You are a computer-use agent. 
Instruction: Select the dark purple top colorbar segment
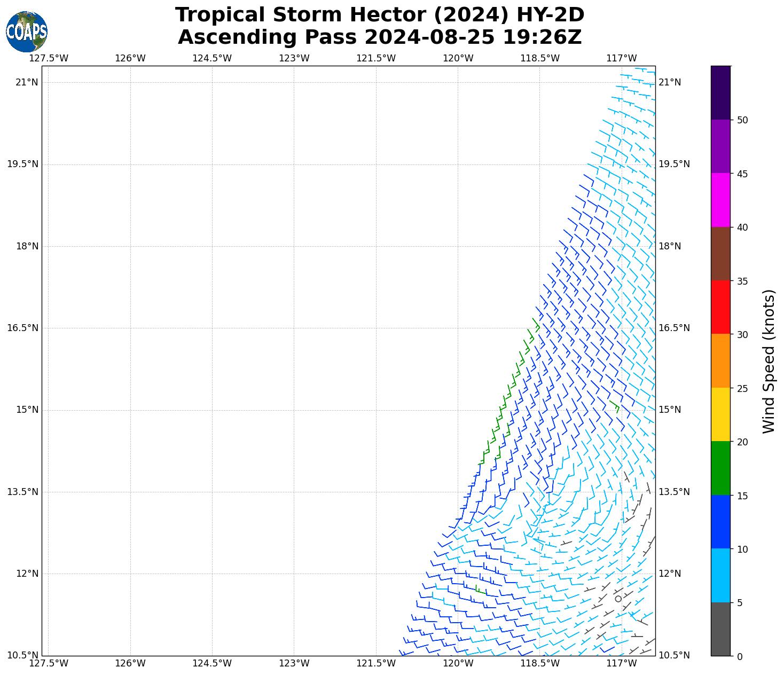click(x=720, y=92)
